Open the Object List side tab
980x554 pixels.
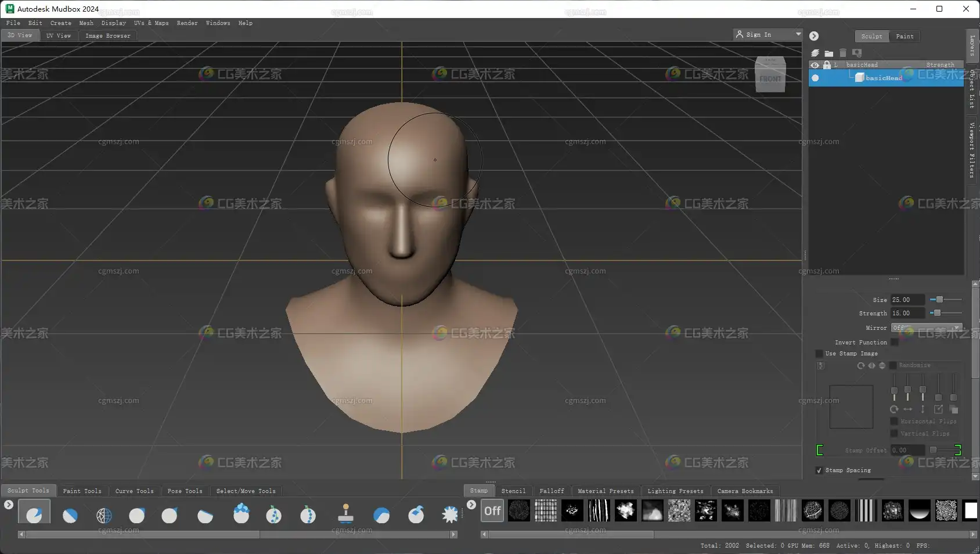coord(972,89)
